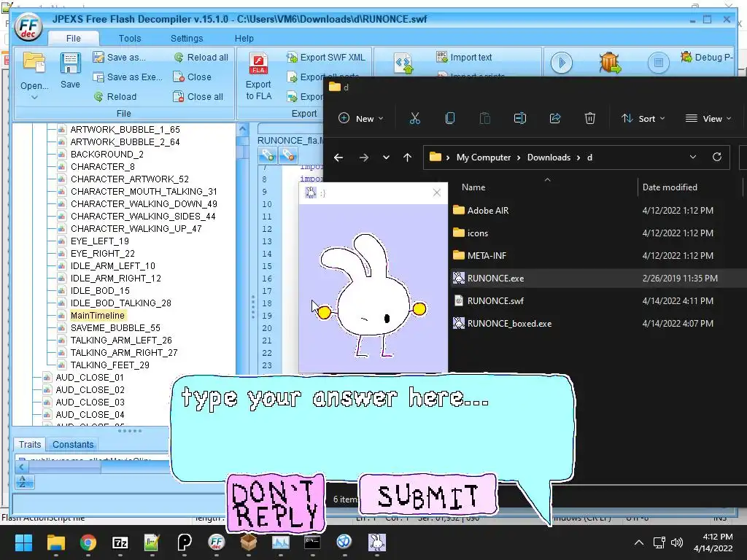Choose Save as... in the ribbon
Image resolution: width=747 pixels, height=560 pixels.
(x=120, y=57)
